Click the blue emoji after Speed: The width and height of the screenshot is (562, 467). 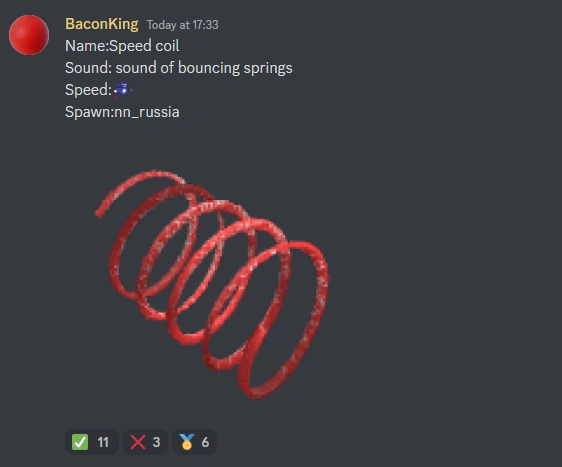[123, 90]
